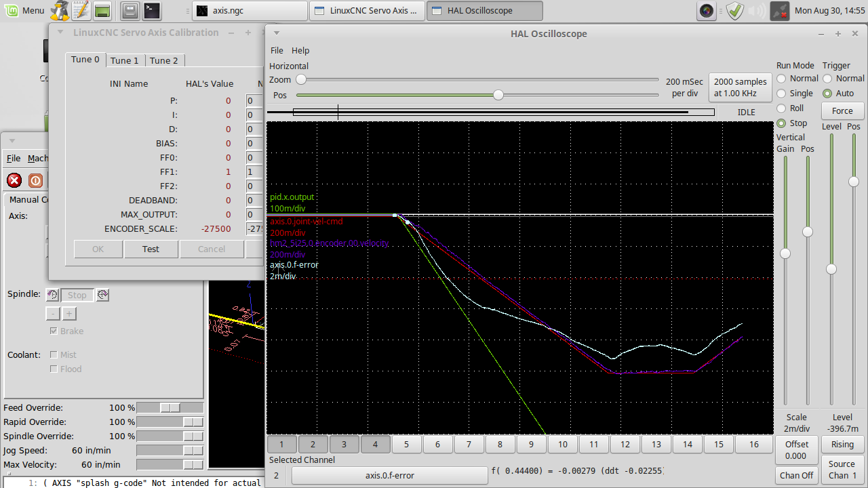
Task: Click the trigger Level slider handle
Action: tap(831, 269)
